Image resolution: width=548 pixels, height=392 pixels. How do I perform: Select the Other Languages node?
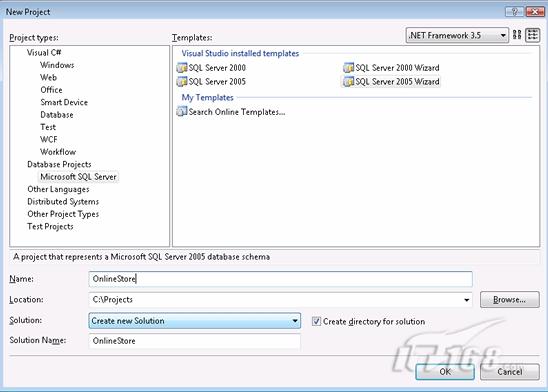coord(58,189)
